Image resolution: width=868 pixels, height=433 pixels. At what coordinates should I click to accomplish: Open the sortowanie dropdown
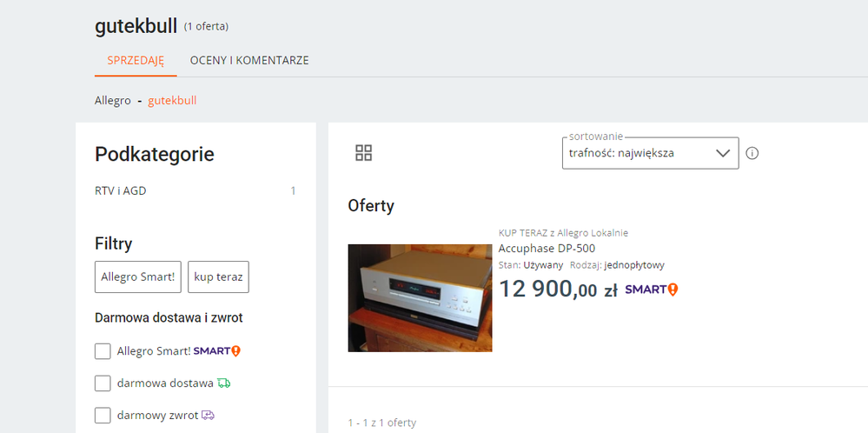tap(640, 153)
